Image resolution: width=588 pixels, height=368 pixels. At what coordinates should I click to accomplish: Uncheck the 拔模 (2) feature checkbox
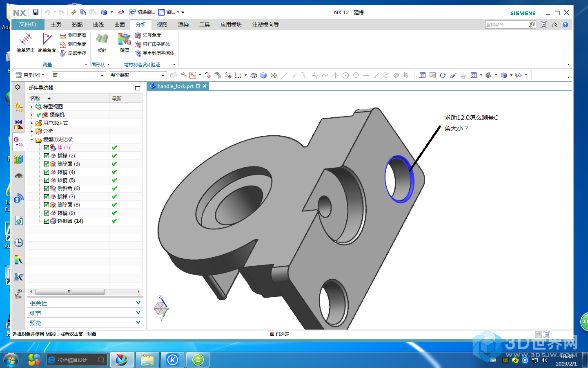pos(47,156)
